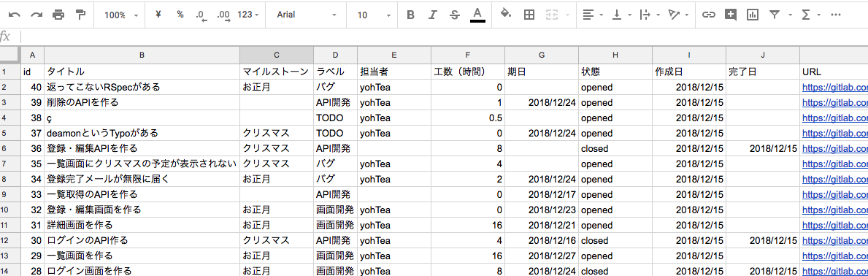Image resolution: width=868 pixels, height=276 pixels.
Task: Select the 'URL' header cell
Action: coord(834,72)
